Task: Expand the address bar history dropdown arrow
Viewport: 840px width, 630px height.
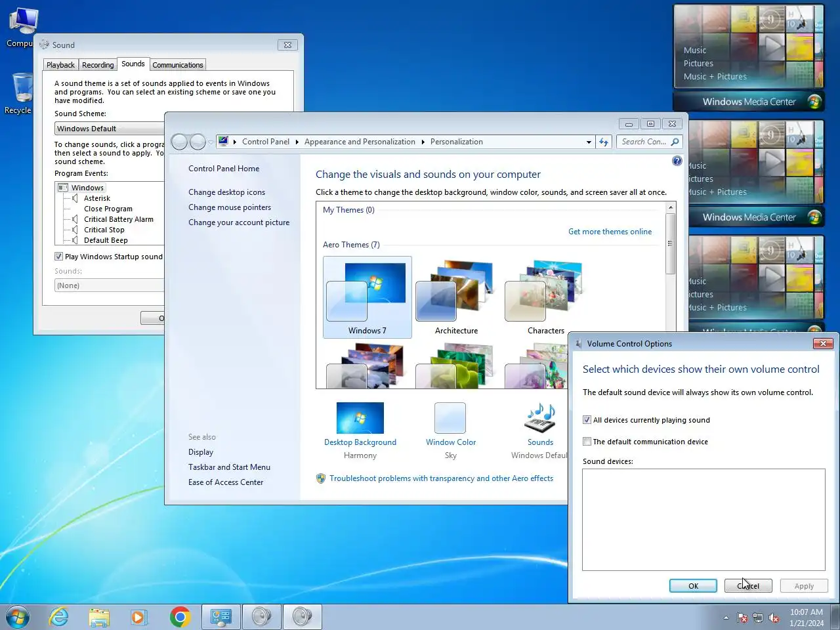Action: click(x=589, y=142)
